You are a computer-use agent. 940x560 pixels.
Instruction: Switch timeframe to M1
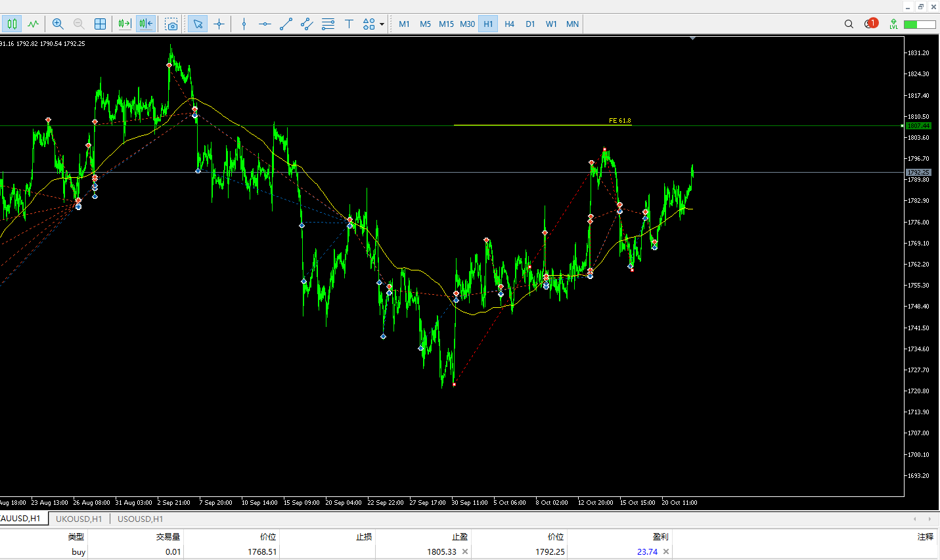click(404, 24)
